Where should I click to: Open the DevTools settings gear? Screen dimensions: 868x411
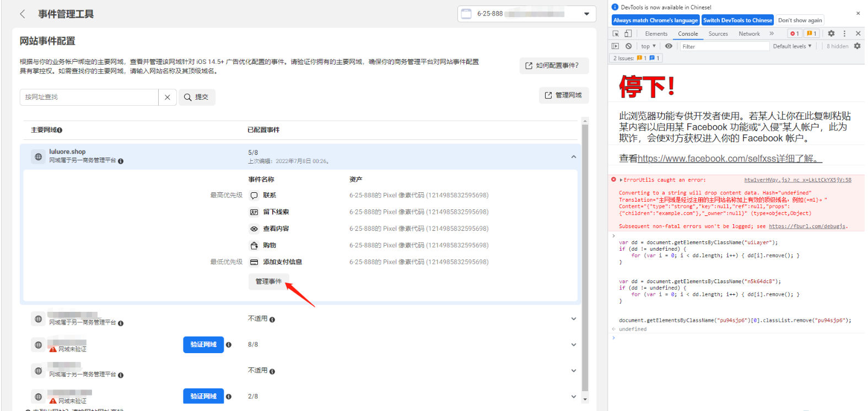tap(831, 34)
